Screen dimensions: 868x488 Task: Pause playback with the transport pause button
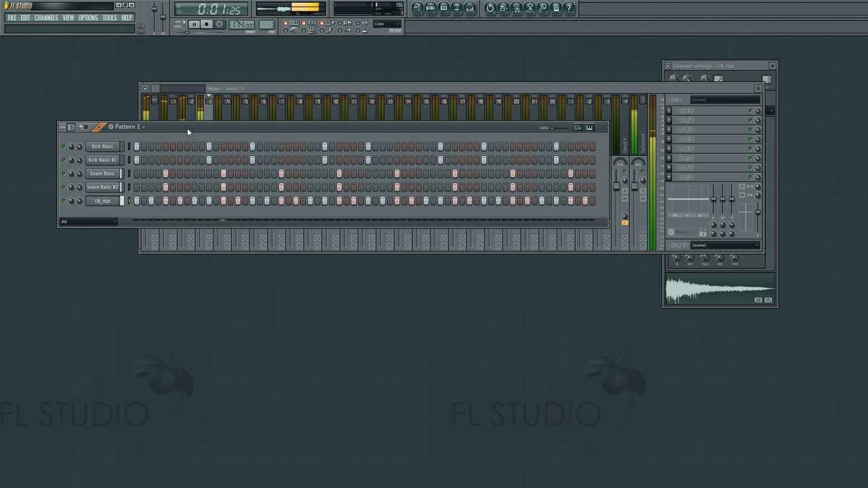click(x=193, y=24)
